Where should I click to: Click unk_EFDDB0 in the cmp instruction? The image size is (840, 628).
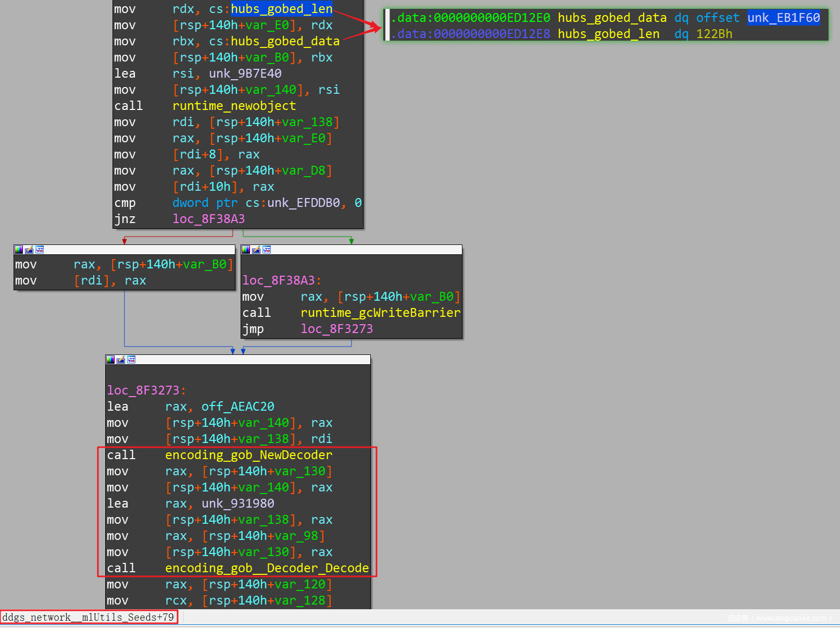click(x=303, y=203)
